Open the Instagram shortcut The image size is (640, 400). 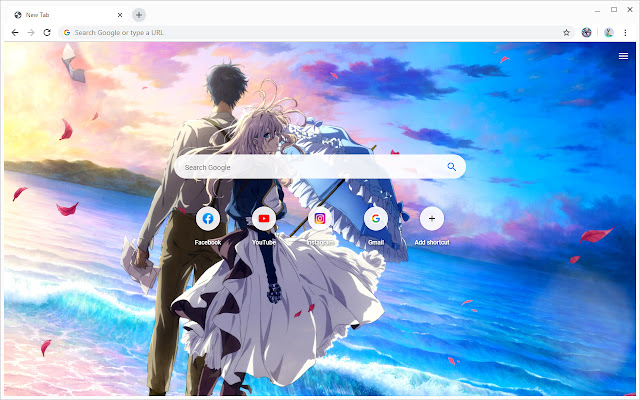(x=320, y=219)
